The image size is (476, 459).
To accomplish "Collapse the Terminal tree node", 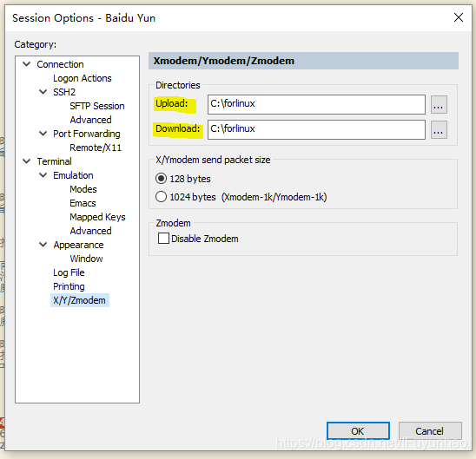I will tap(27, 161).
